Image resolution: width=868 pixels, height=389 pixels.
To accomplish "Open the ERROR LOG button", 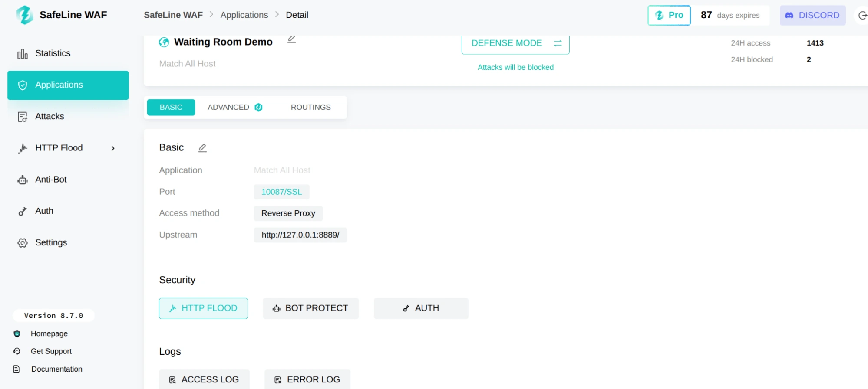I will [307, 379].
